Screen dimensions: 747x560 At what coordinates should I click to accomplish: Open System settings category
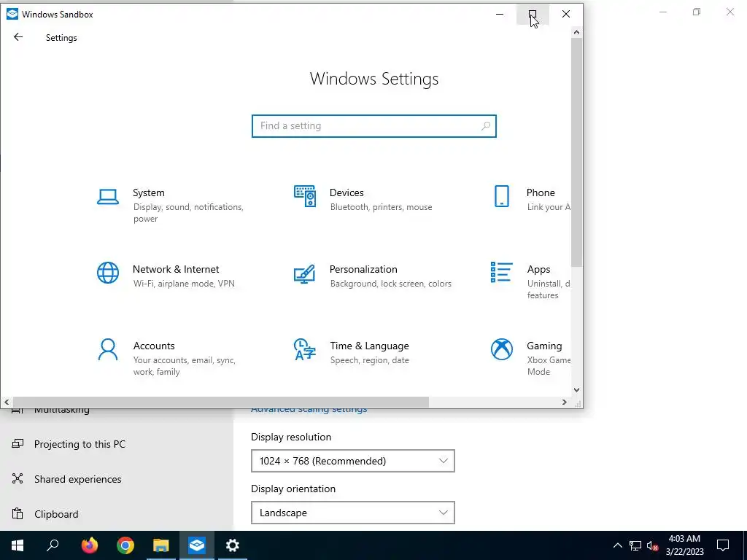[170, 205]
